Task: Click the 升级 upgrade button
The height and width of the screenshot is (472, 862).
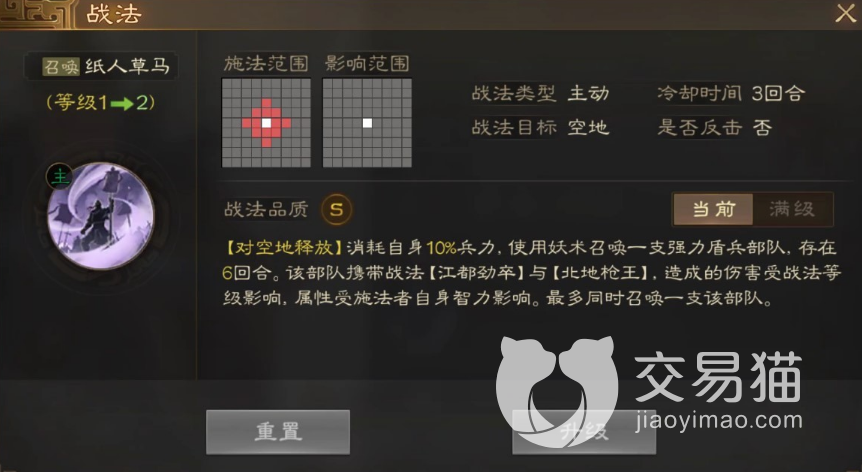Action: pos(584,432)
